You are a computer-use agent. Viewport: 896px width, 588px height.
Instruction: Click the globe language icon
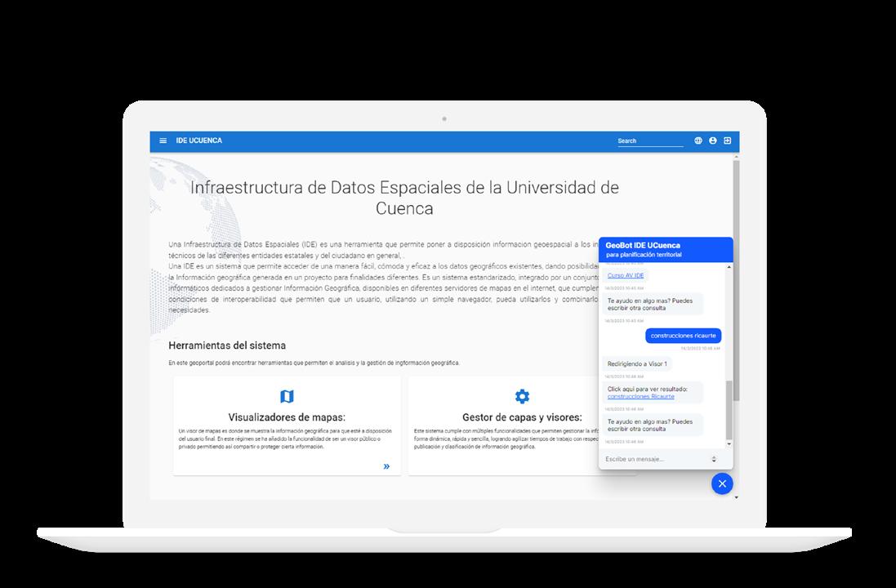698,140
